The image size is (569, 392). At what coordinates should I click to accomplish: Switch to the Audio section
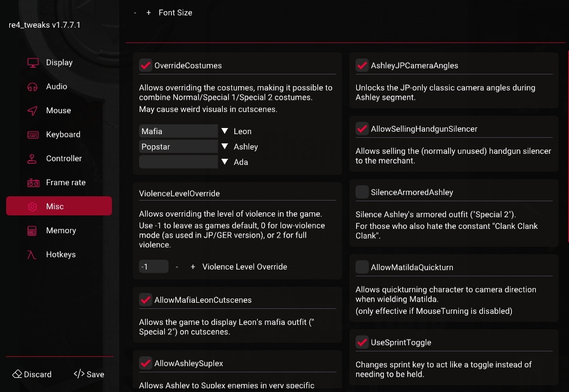tap(59, 87)
